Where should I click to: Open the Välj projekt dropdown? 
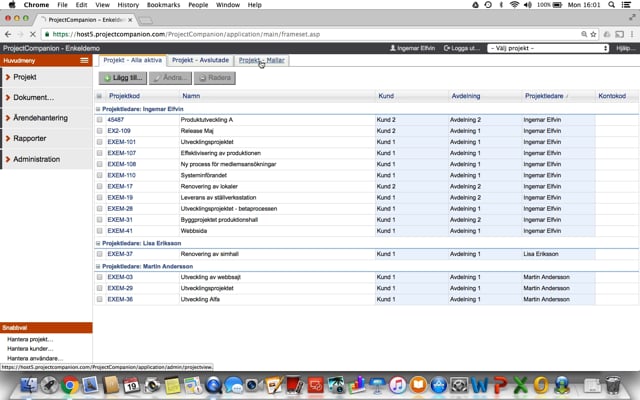548,48
